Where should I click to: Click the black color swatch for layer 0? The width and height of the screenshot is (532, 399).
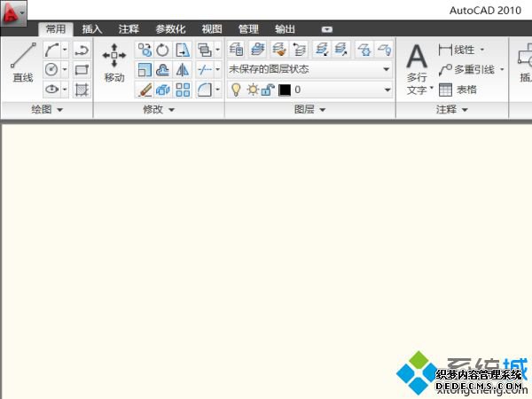pos(285,90)
